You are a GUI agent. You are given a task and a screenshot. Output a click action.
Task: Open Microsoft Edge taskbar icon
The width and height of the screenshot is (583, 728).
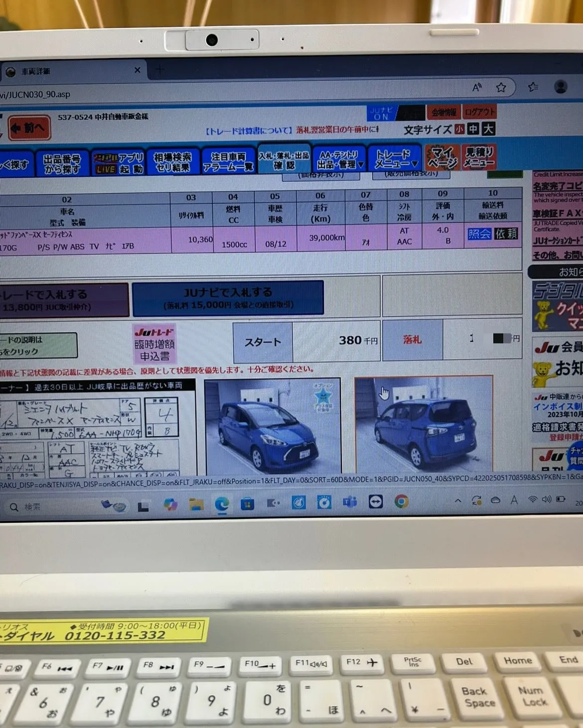222,504
